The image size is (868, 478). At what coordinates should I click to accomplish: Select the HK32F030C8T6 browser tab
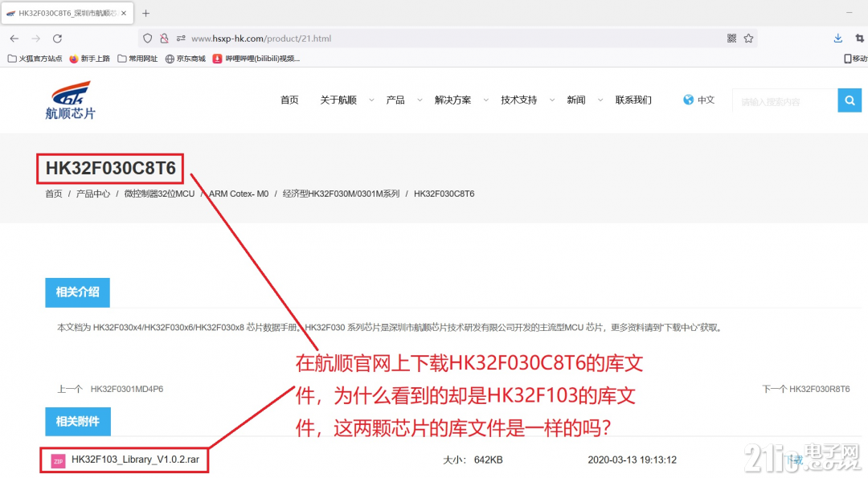tap(68, 13)
